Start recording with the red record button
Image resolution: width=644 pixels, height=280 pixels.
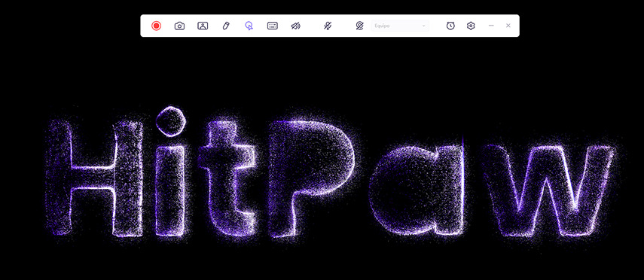(x=156, y=26)
